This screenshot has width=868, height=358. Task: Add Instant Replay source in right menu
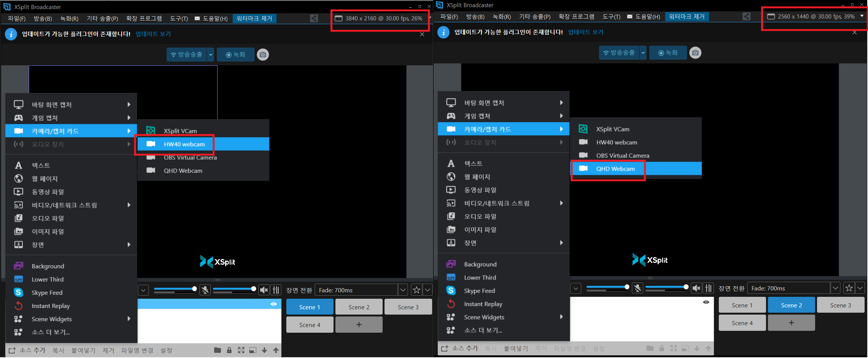click(504, 304)
